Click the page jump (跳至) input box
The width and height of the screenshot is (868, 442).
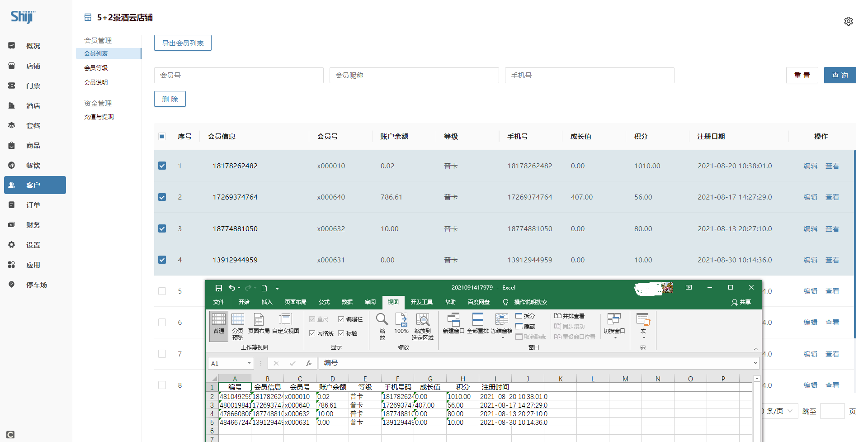pos(832,411)
